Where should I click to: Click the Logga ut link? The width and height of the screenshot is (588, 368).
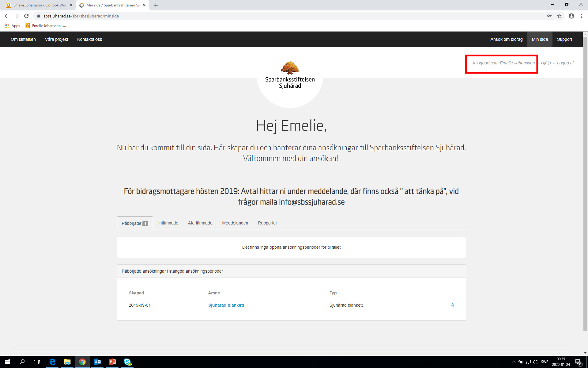coord(565,63)
